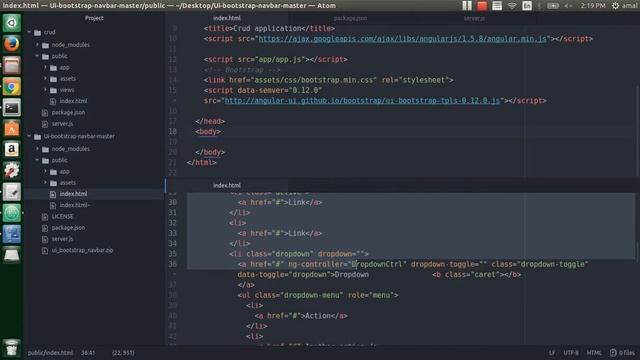Open Firefox from the launcher dock

[x=11, y=44]
